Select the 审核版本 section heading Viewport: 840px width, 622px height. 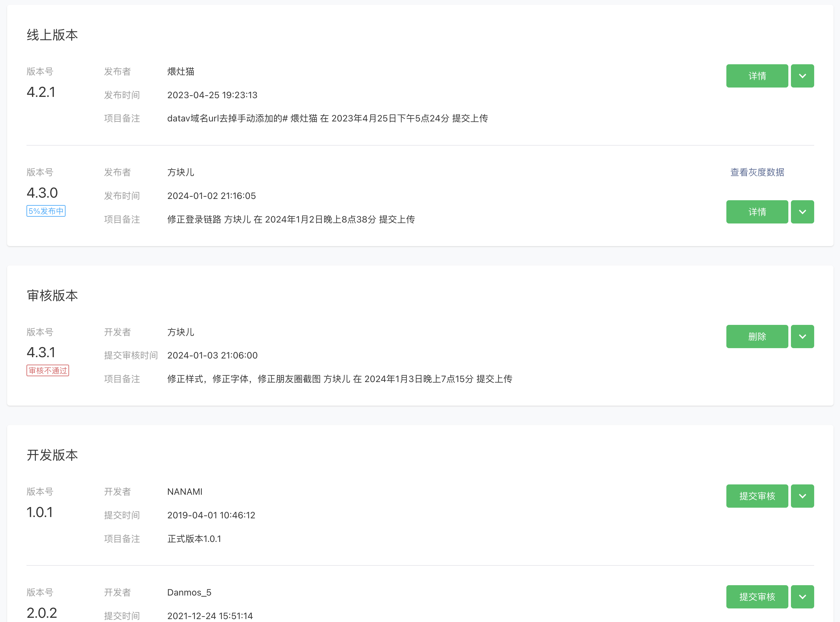click(52, 295)
